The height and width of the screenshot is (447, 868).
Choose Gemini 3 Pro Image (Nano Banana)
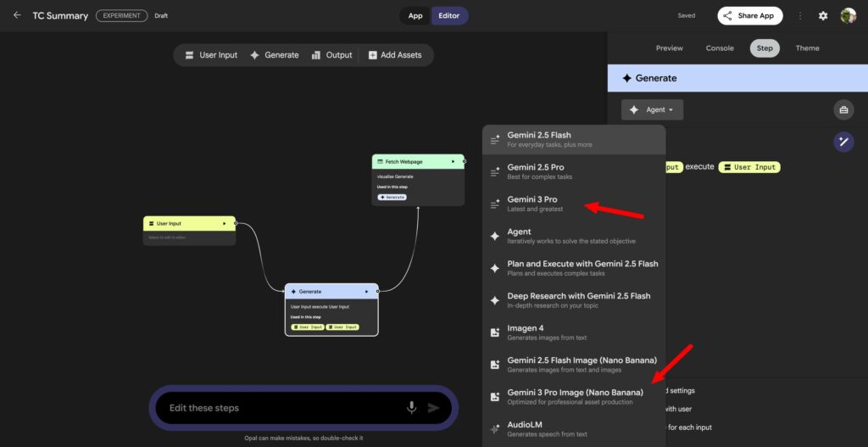tap(574, 396)
